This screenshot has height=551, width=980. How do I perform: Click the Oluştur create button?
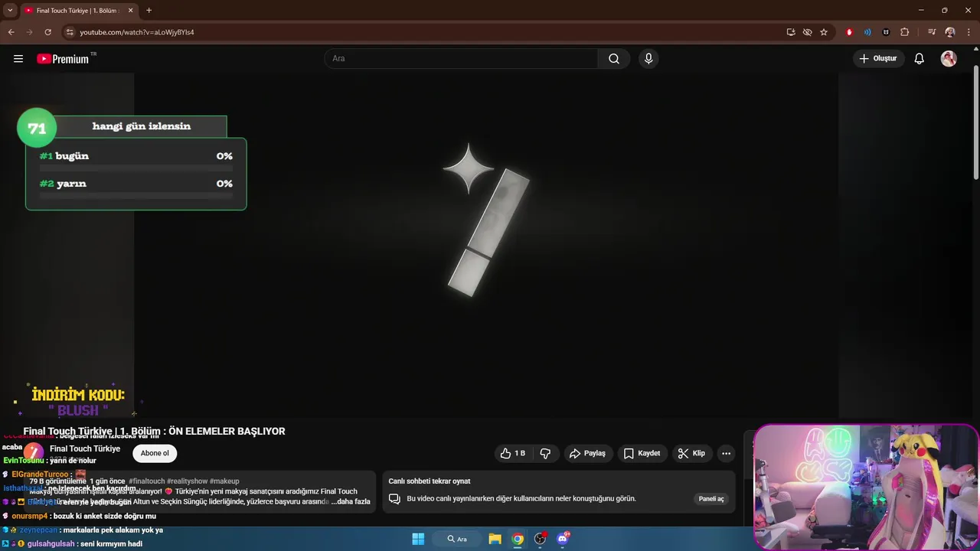(878, 59)
